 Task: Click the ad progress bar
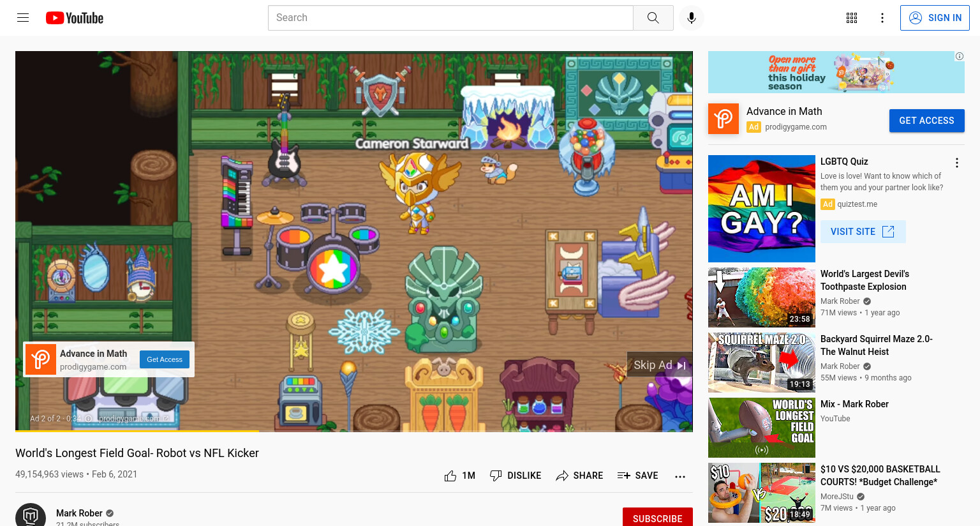point(354,431)
